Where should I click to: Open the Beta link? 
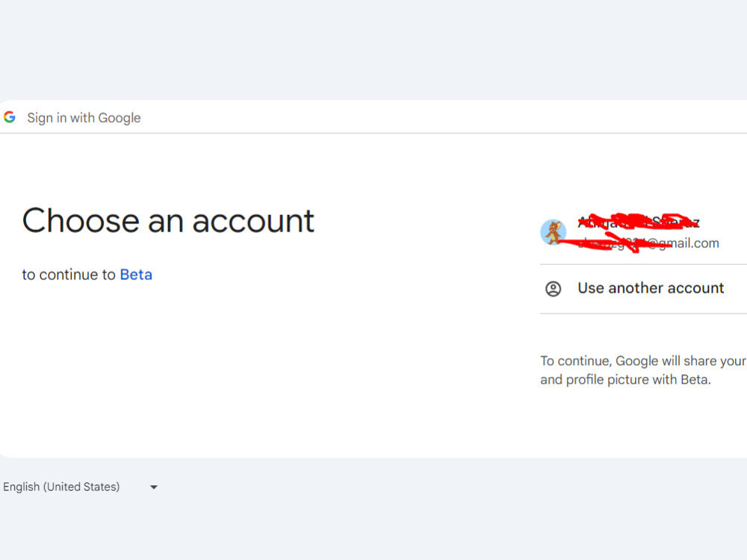[x=136, y=274]
